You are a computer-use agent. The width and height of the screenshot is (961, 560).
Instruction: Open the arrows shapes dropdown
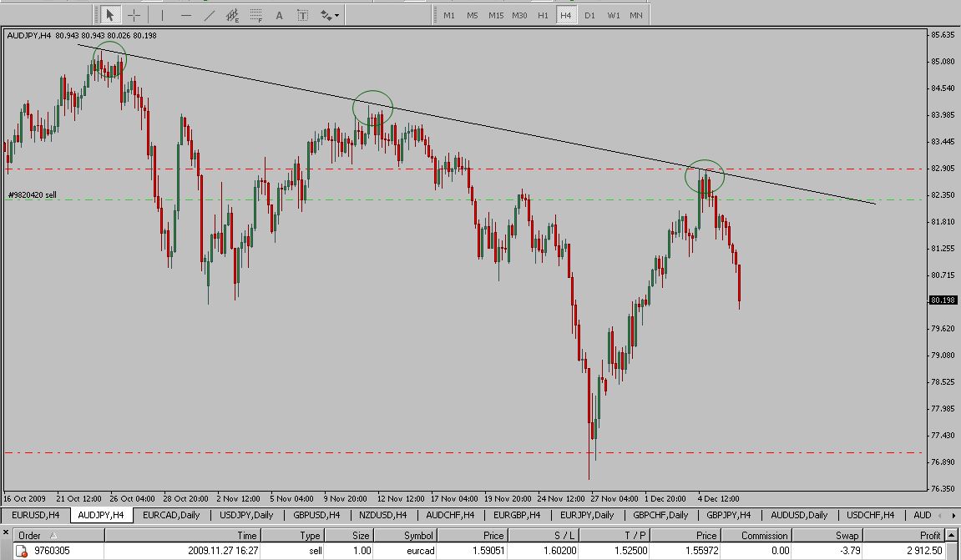coord(329,15)
